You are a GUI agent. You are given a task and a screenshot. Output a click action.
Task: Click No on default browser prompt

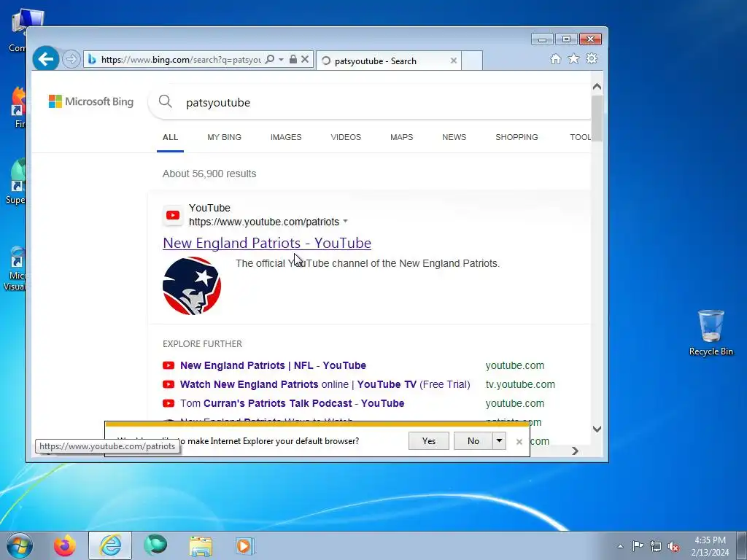coord(473,441)
